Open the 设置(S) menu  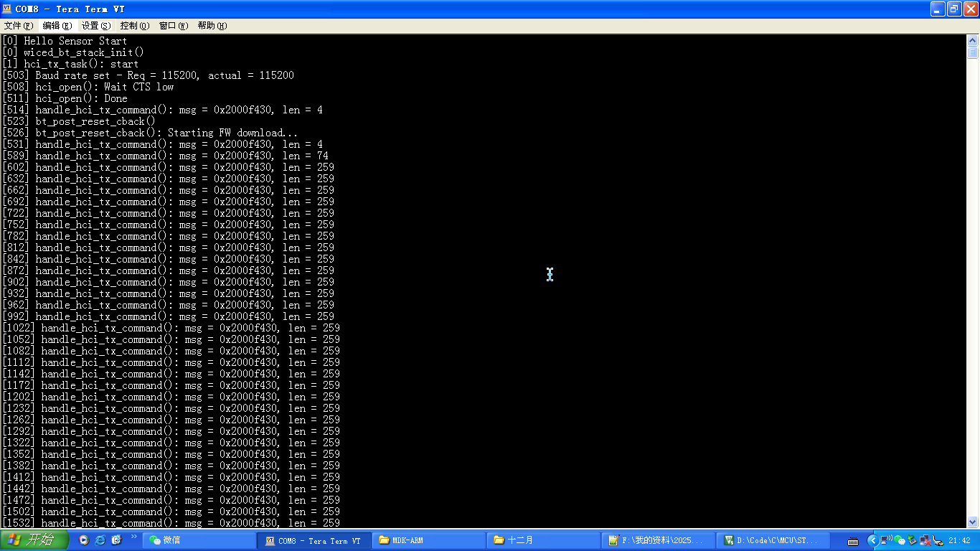coord(96,26)
